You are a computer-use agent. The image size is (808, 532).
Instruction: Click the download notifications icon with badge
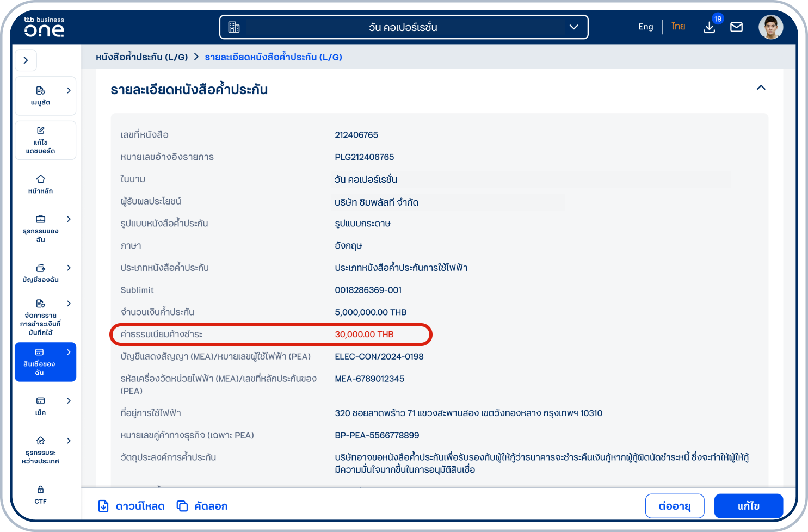710,27
